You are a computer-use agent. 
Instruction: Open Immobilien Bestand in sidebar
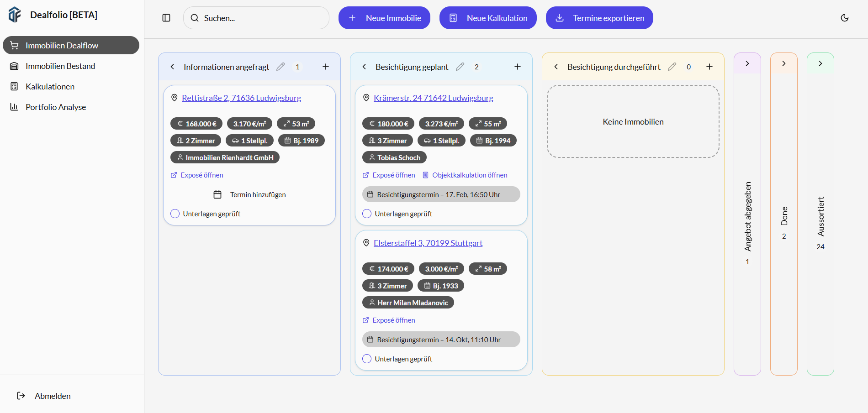(60, 66)
